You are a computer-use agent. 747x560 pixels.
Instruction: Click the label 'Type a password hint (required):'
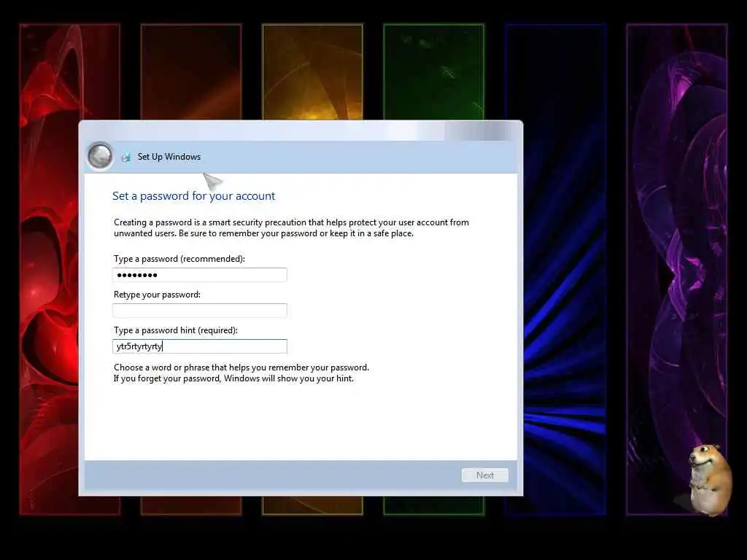tap(175, 330)
